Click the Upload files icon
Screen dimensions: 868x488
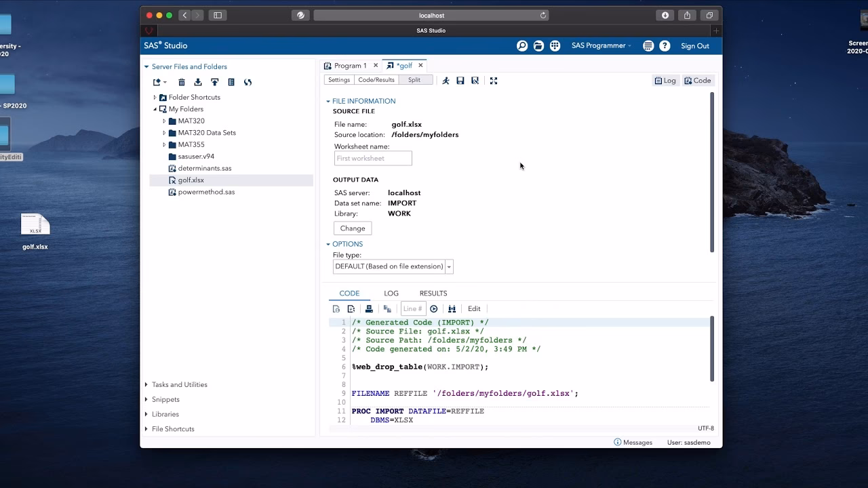214,83
